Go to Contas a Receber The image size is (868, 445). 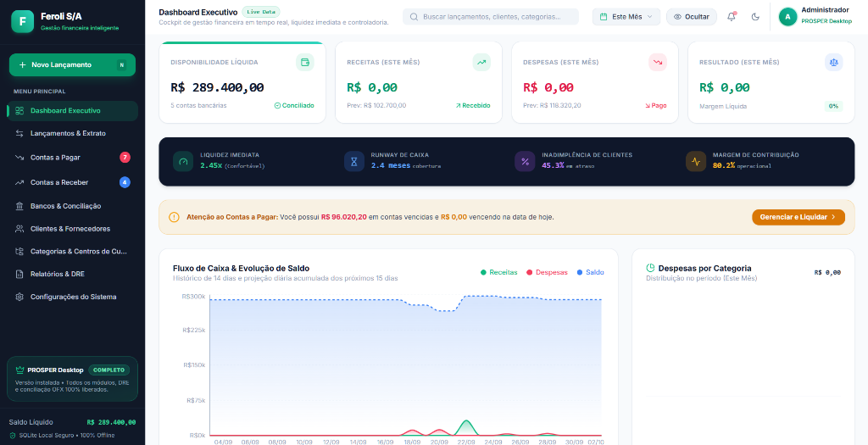point(73,182)
